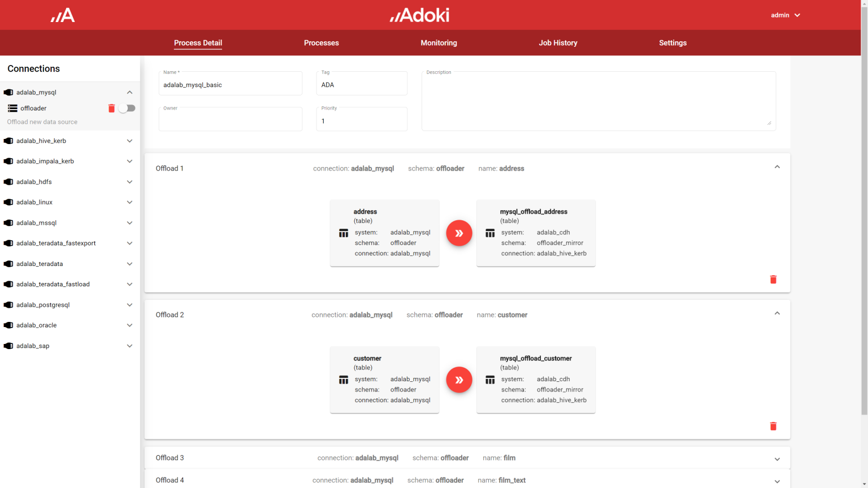The width and height of the screenshot is (868, 488).
Task: Delete Offload 2 using its trash icon
Action: [x=773, y=426]
